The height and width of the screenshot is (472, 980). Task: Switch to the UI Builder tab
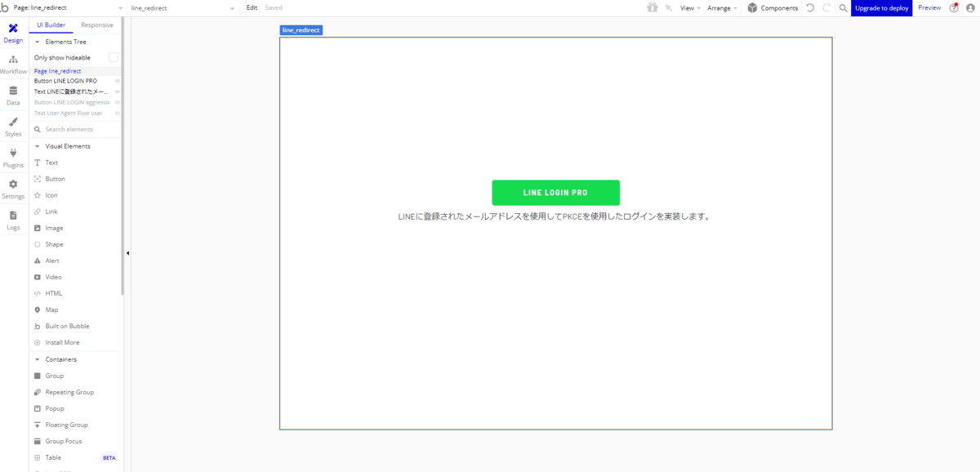click(51, 25)
